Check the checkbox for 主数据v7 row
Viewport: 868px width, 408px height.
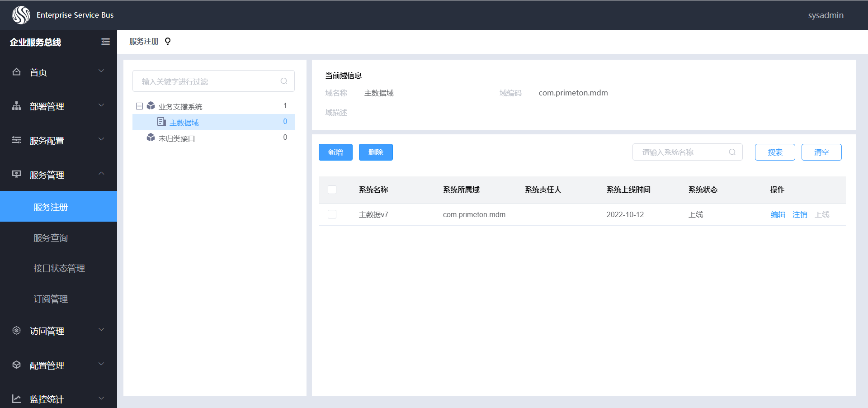pyautogui.click(x=332, y=214)
